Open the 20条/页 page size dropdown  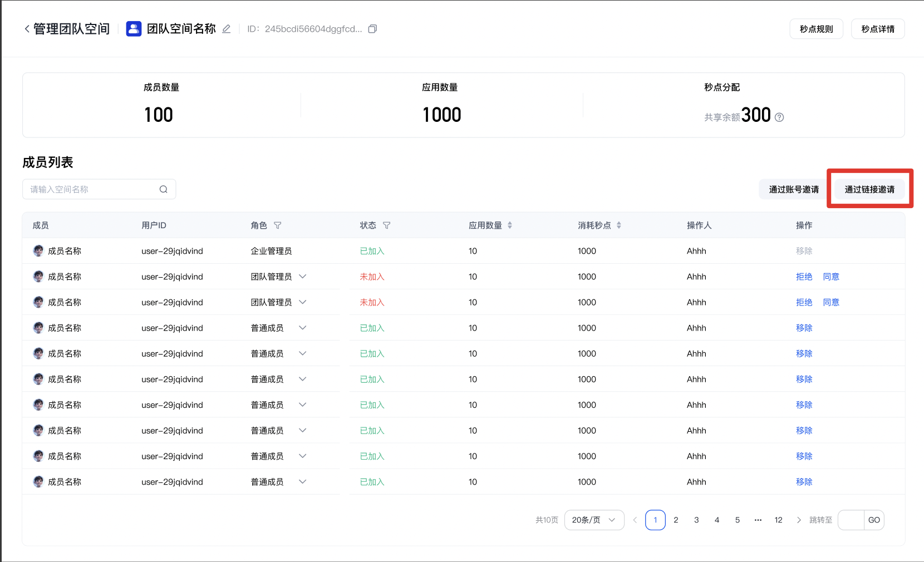593,520
